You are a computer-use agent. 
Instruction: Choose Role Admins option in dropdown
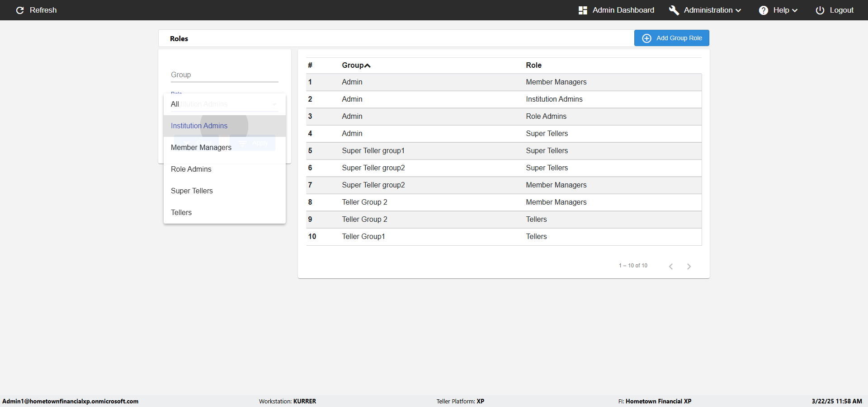(225, 169)
